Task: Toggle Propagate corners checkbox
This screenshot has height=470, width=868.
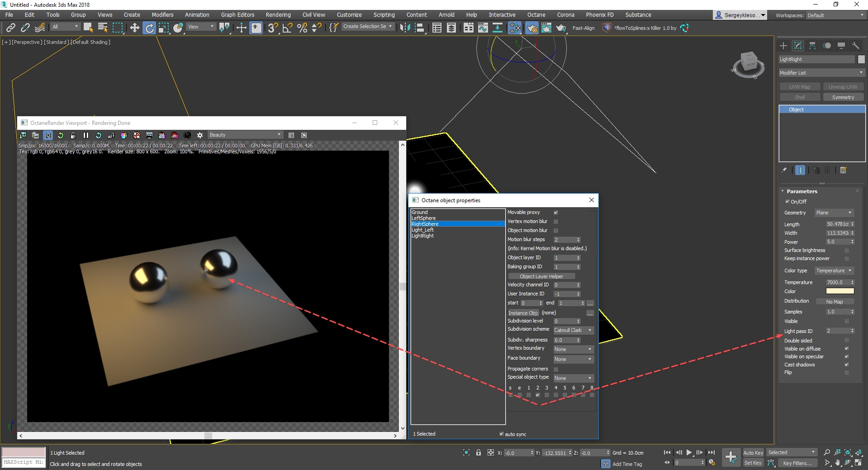Action: [x=556, y=369]
